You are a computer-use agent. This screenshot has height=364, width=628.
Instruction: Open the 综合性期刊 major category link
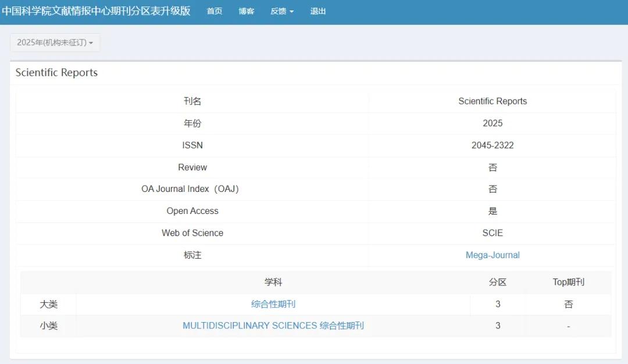(273, 304)
